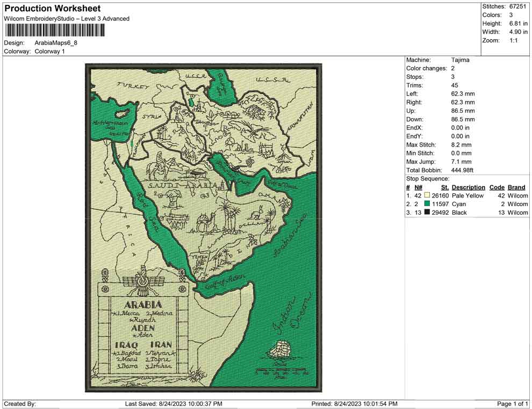This screenshot has height=409, width=532.
Task: Click the Code column header
Action: [497, 187]
